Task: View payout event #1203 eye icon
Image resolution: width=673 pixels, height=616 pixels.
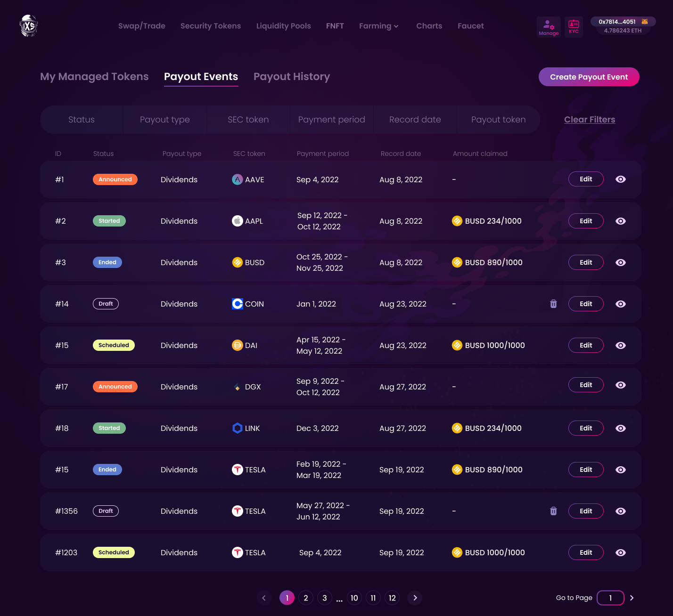Action: tap(621, 552)
